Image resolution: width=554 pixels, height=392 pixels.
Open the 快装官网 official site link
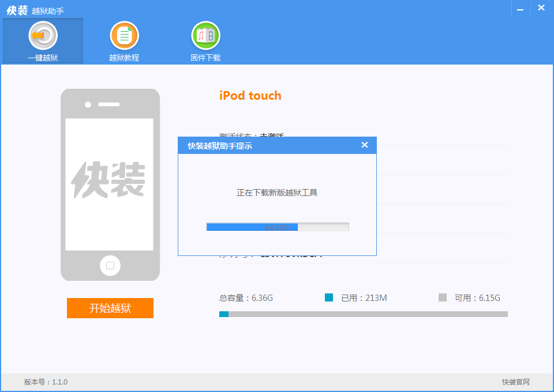515,382
